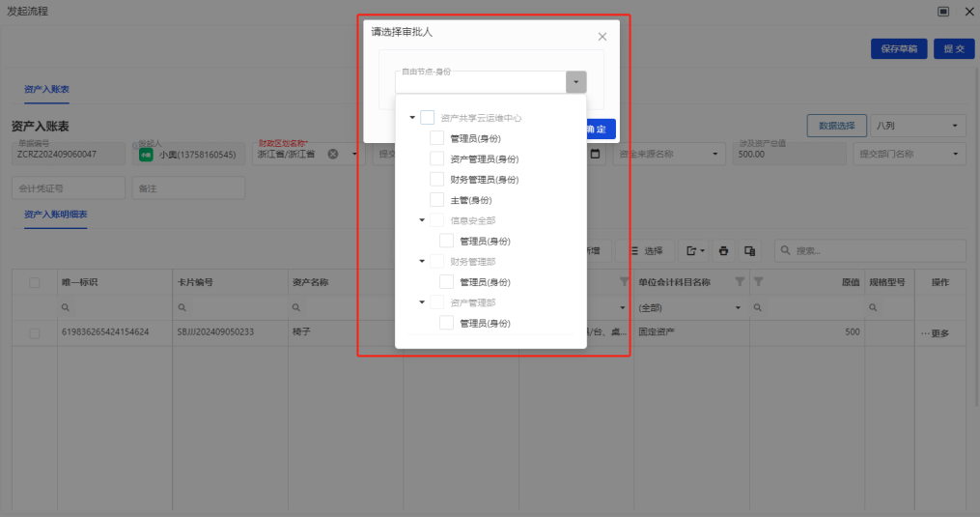Click the 保存草稿 button
980x517 pixels.
(x=899, y=48)
